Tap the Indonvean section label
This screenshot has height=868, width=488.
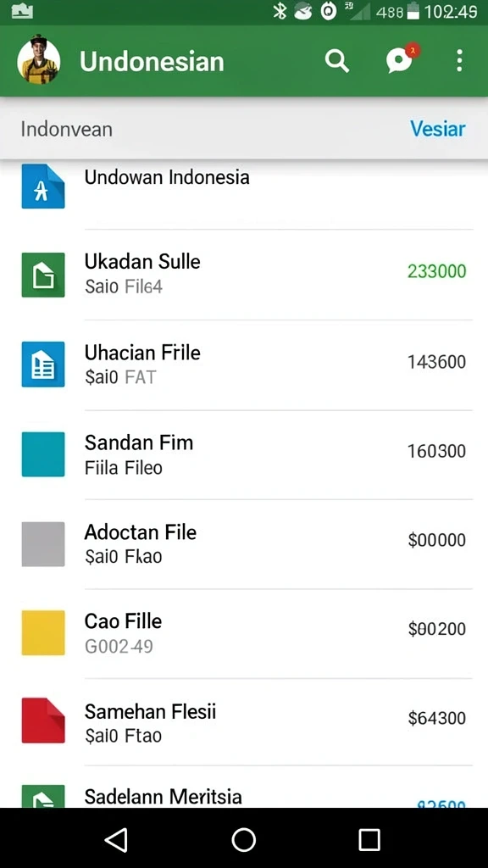(66, 130)
